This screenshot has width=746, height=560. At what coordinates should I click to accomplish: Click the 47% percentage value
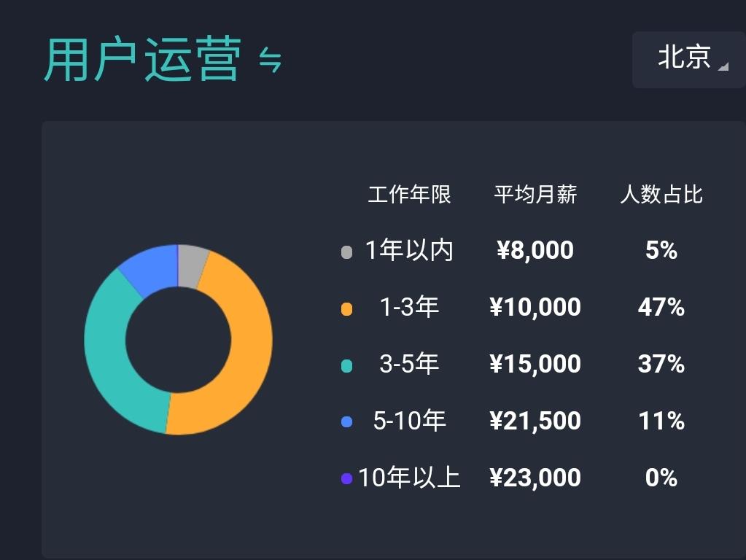pos(661,308)
